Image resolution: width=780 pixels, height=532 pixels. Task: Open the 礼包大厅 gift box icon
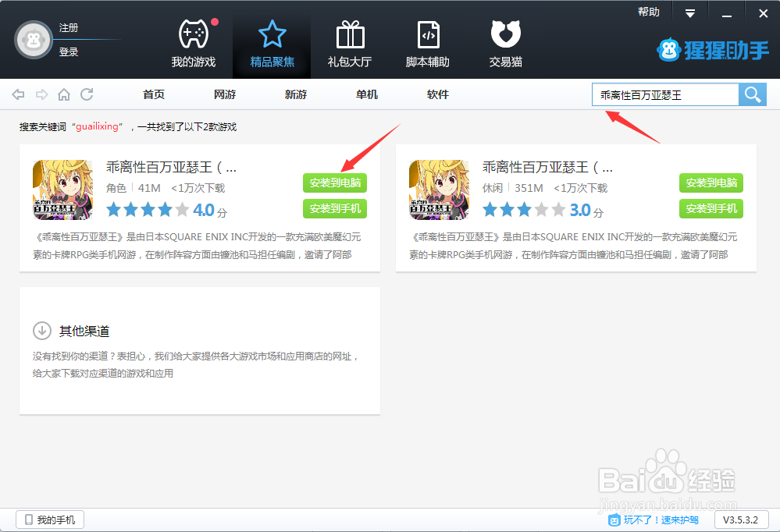tap(351, 34)
